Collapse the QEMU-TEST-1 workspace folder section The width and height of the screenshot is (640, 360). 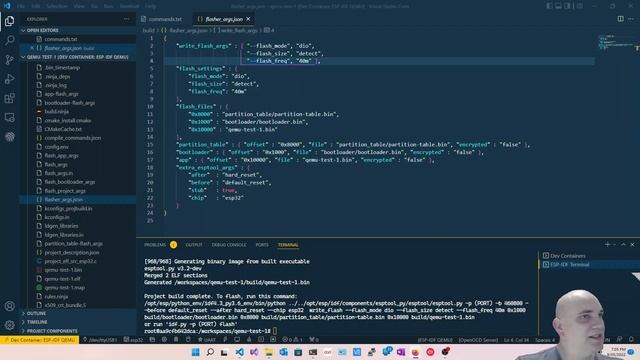pos(78,57)
